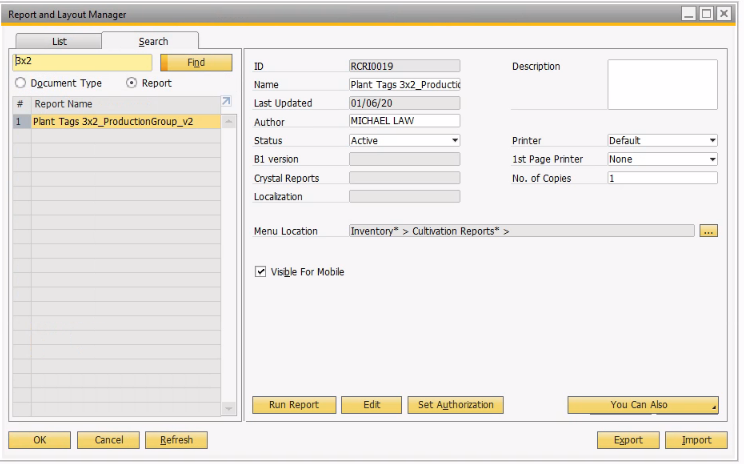Switch to the Search tab
This screenshot has width=744, height=464.
pyautogui.click(x=153, y=41)
